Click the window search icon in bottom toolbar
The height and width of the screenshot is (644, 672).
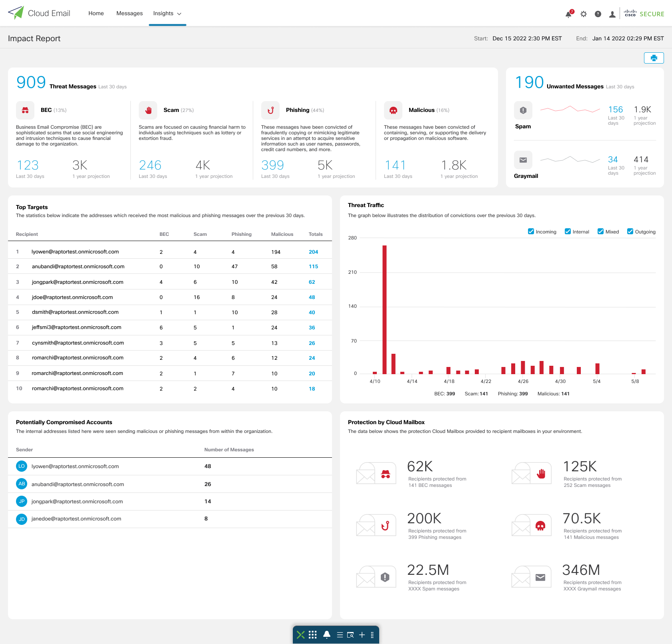350,635
